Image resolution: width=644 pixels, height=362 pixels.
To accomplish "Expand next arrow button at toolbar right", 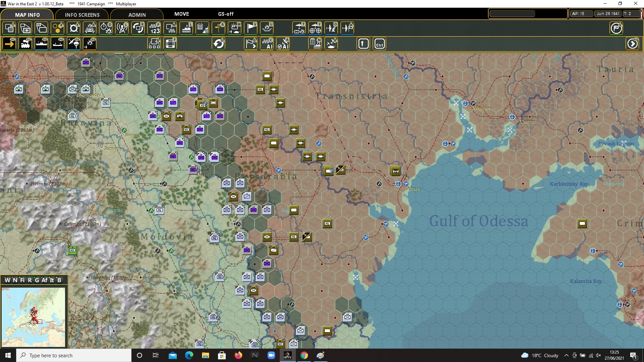I will 633,44.
